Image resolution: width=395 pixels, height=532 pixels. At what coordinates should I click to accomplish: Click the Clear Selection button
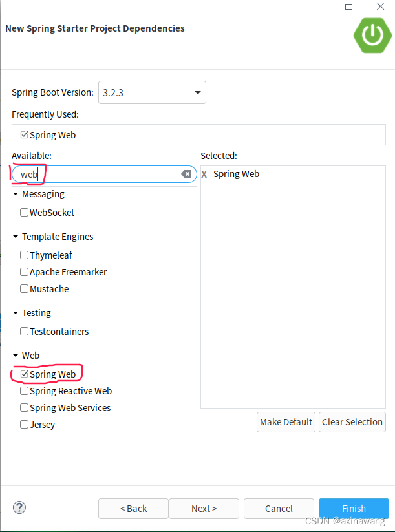coord(352,422)
